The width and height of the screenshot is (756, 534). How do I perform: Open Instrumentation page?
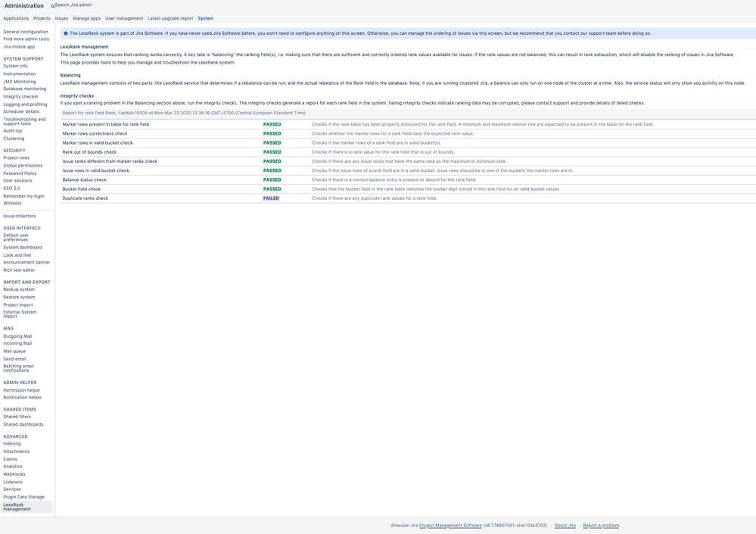[19, 73]
